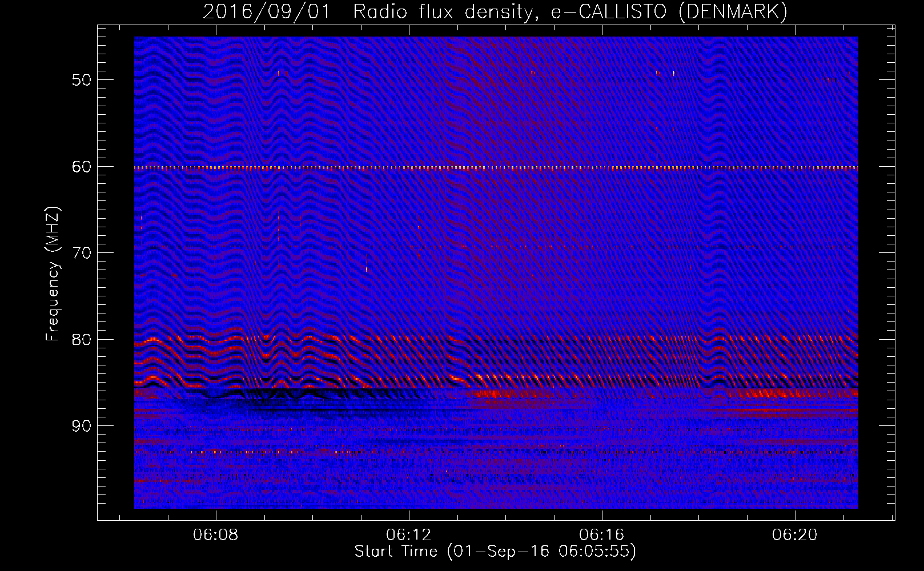This screenshot has width=924, height=571.
Task: Click the 90 frequency tick label
Action: coord(82,426)
